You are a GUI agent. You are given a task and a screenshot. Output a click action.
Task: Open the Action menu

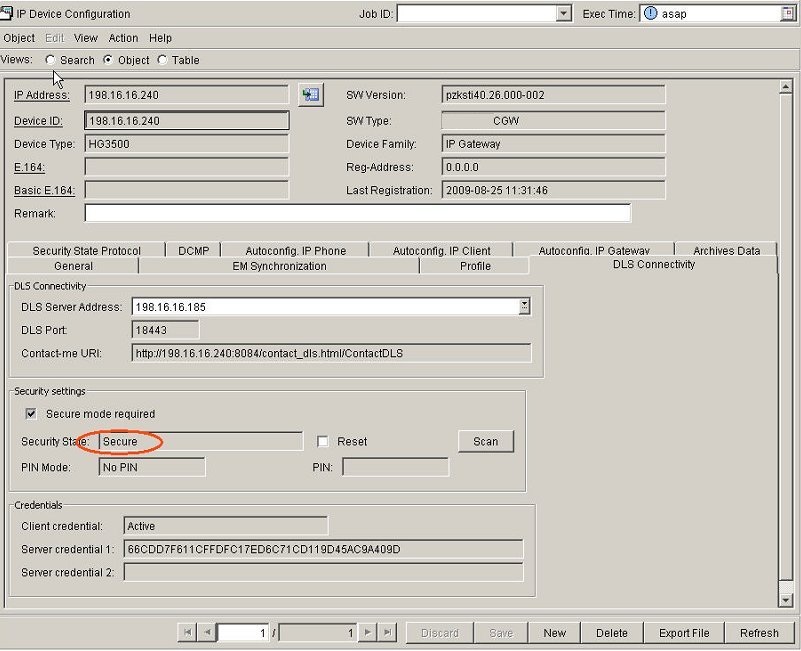123,38
